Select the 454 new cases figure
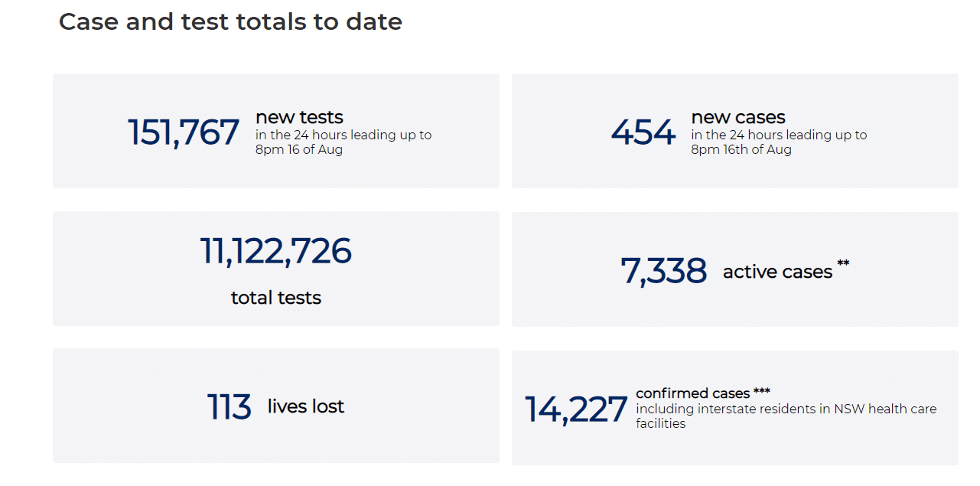Viewport: 980px width, 486px height. tap(643, 132)
